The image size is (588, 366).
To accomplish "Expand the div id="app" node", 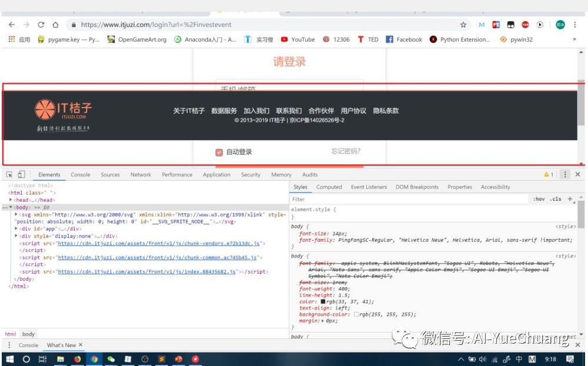I will pyautogui.click(x=16, y=229).
